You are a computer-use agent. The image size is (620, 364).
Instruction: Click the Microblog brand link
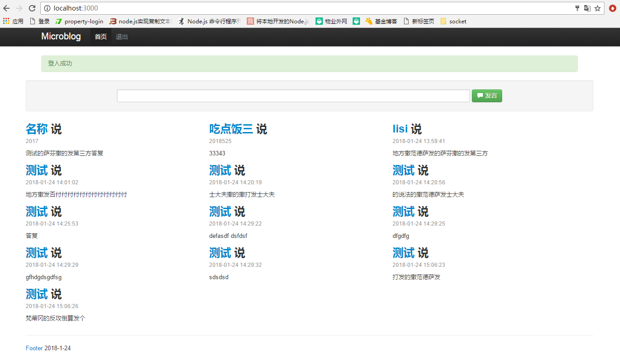pos(61,37)
